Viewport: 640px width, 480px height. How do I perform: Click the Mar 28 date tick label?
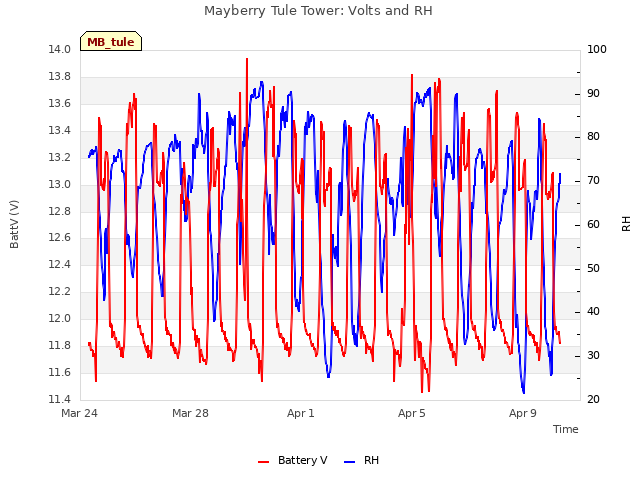tap(190, 413)
